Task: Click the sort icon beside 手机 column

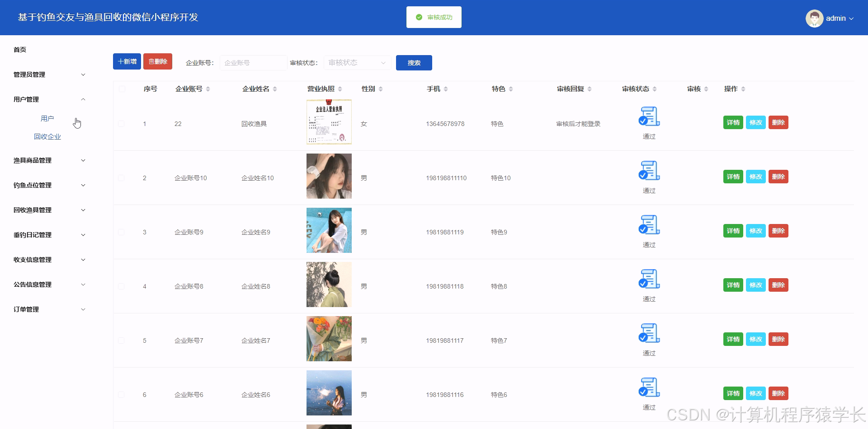Action: (446, 89)
